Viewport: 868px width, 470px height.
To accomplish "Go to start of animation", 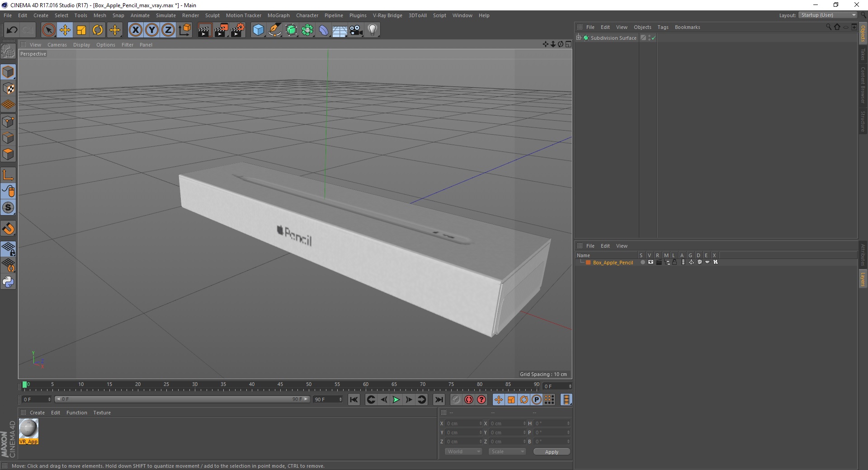I will (x=354, y=399).
